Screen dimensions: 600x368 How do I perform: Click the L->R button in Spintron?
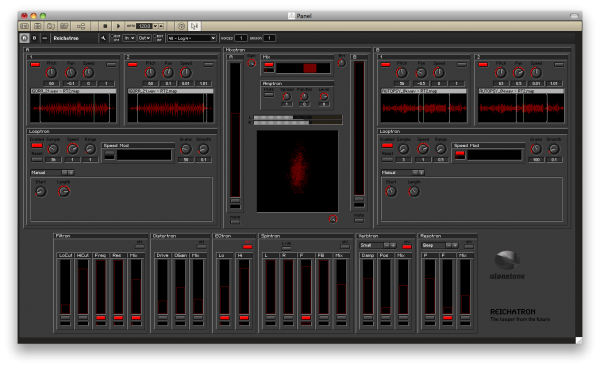[286, 248]
